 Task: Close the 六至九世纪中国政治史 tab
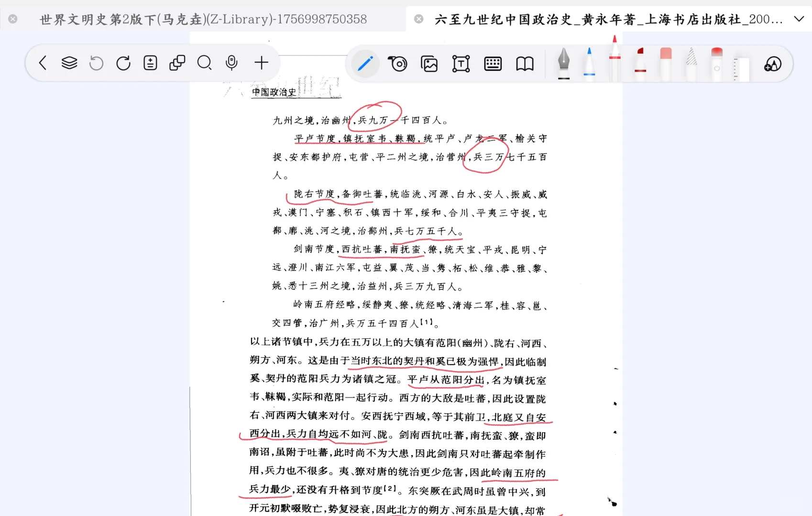[x=419, y=19]
